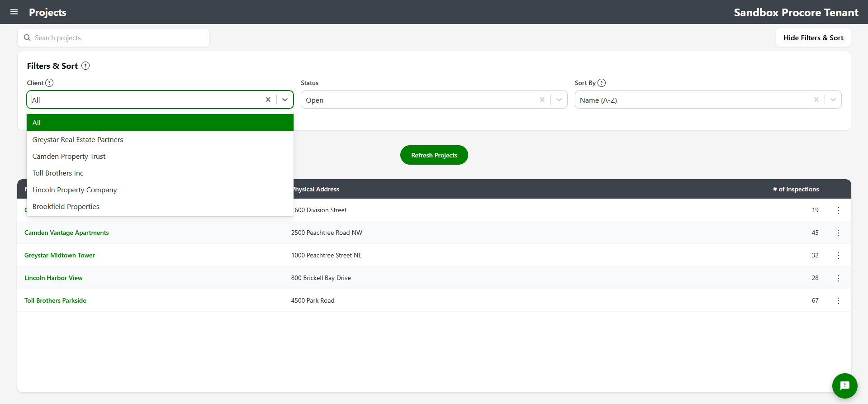
Task: Click the inspections count 45
Action: pyautogui.click(x=815, y=233)
